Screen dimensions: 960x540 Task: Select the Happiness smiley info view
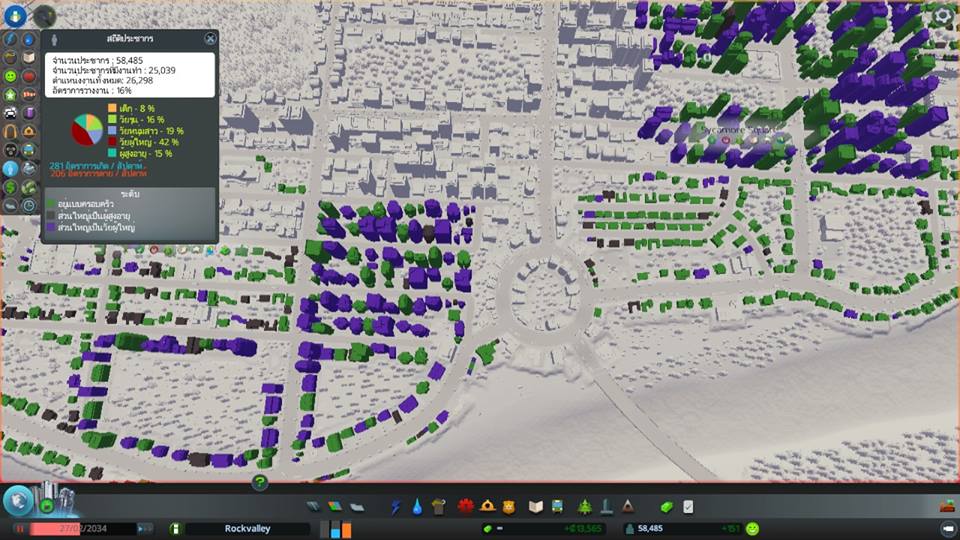10,76
